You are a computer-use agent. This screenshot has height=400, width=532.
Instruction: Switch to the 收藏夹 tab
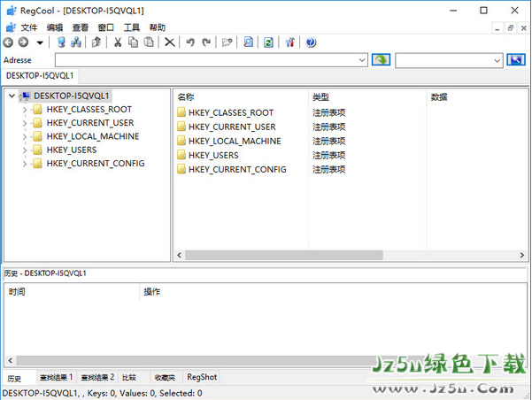165,377
